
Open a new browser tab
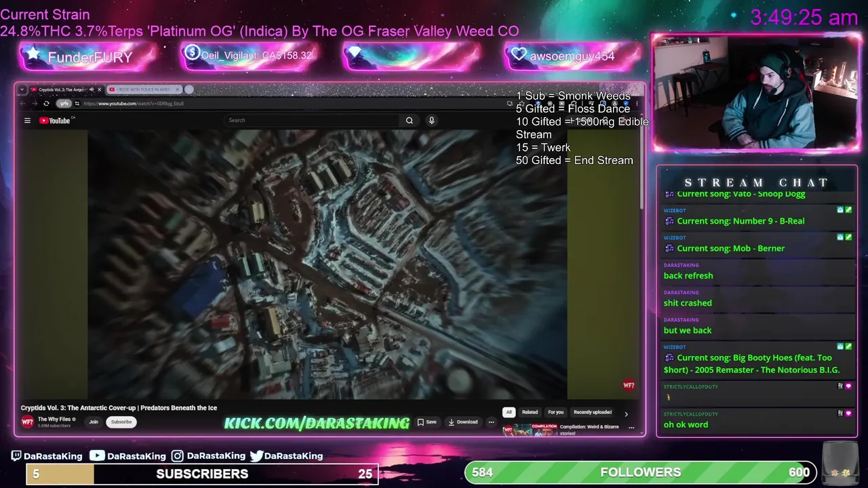(x=189, y=89)
